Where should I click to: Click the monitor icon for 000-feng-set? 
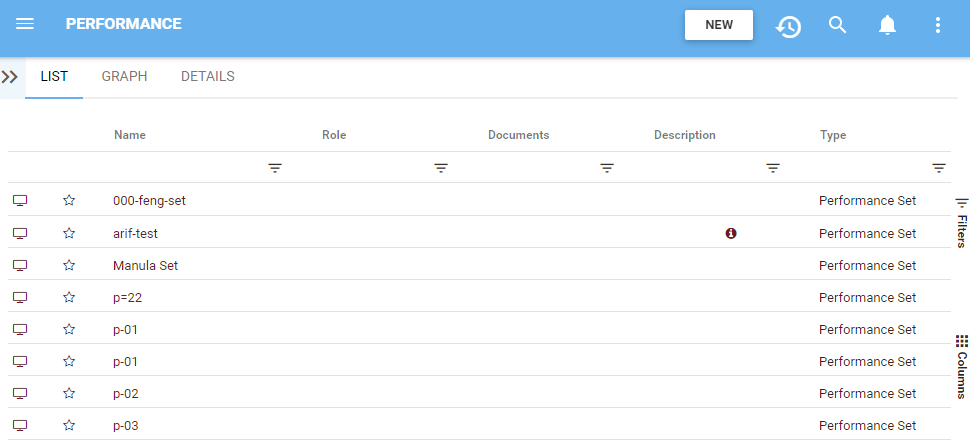point(20,200)
